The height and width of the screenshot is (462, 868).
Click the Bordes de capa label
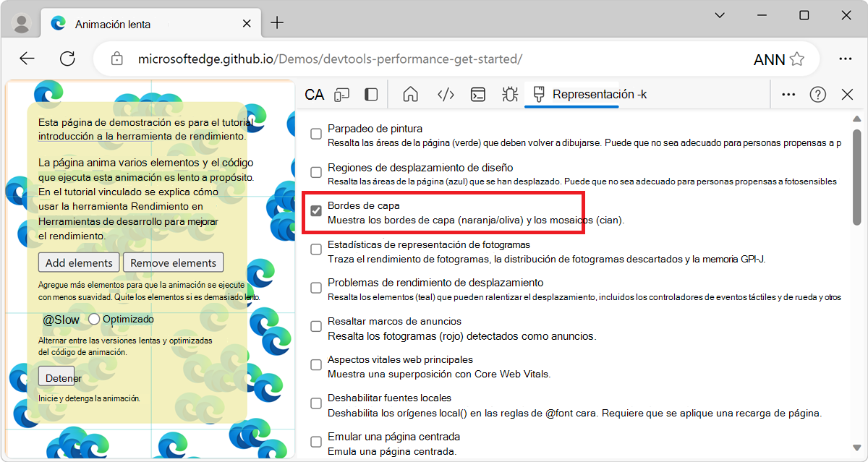pos(364,205)
